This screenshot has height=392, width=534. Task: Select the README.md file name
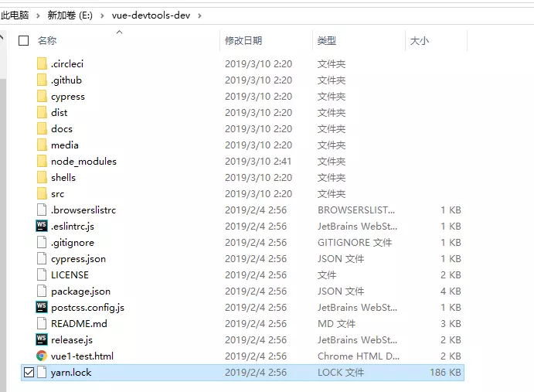pos(79,324)
